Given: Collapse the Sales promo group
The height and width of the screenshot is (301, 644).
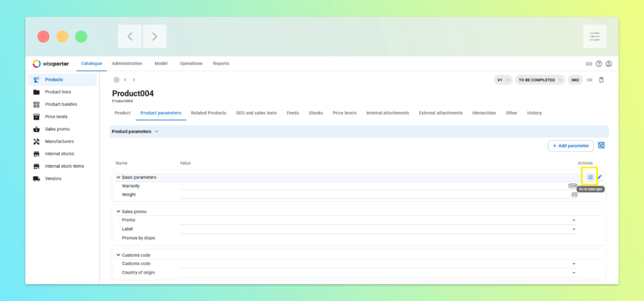Looking at the screenshot, I should click(118, 212).
